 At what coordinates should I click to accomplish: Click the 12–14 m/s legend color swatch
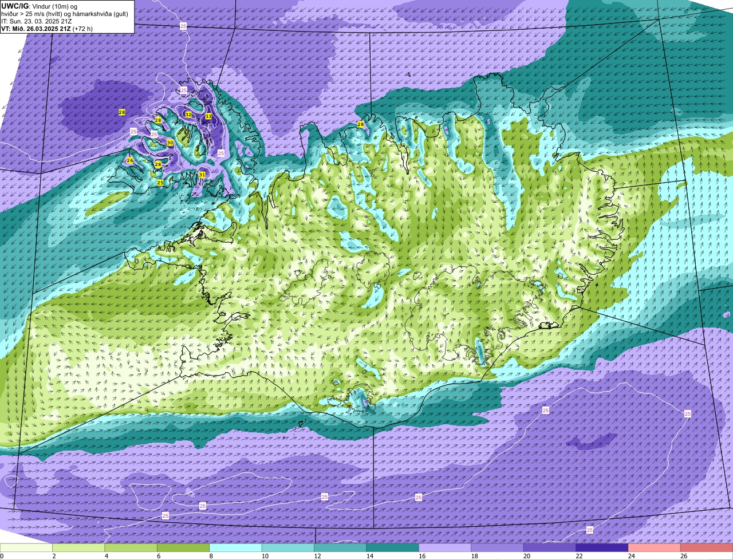click(341, 548)
